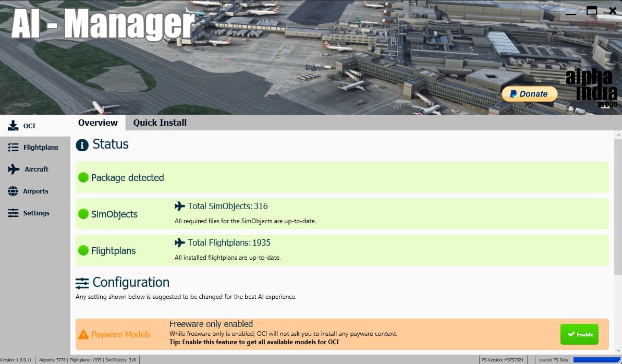
Task: Click the vertical scrollbar thumb
Action: pyautogui.click(x=618, y=207)
